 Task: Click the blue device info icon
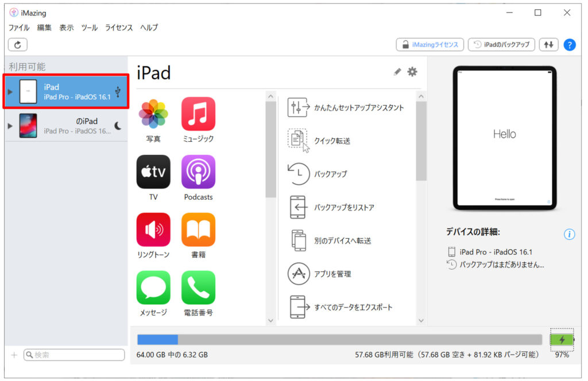[x=569, y=234]
